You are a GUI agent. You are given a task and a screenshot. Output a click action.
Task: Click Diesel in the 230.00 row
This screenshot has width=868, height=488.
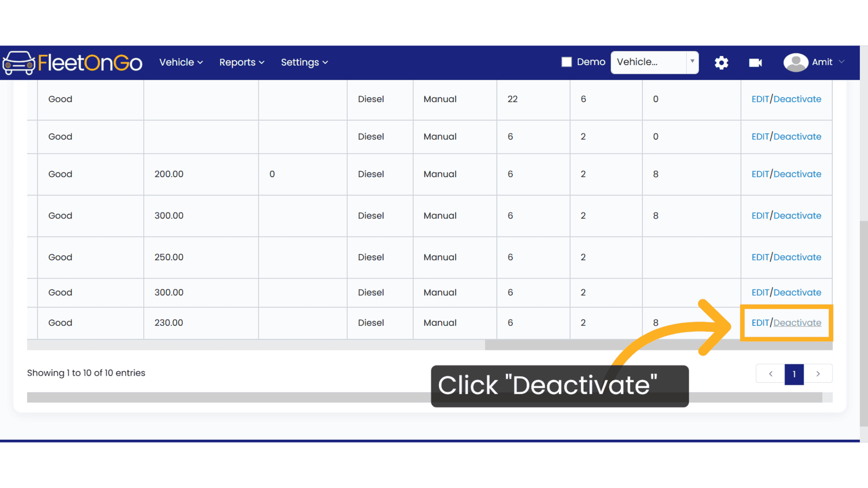click(371, 323)
